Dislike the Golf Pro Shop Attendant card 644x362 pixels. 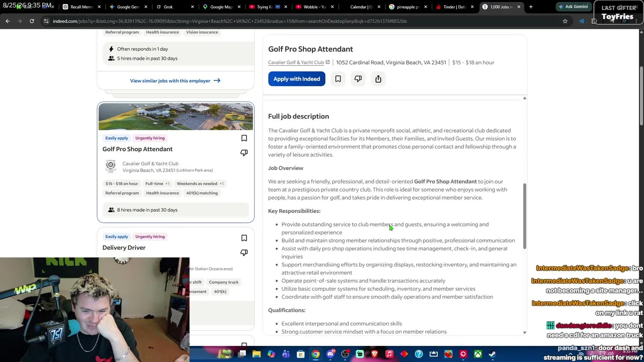(244, 153)
